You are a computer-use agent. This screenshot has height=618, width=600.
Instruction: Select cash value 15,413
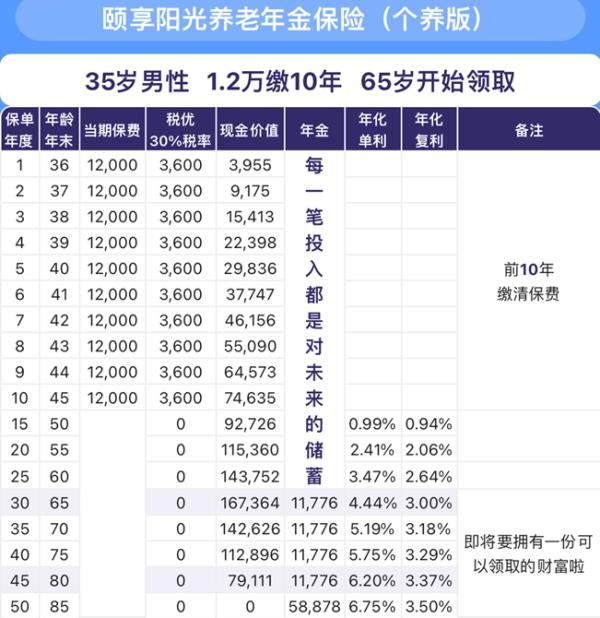[250, 217]
